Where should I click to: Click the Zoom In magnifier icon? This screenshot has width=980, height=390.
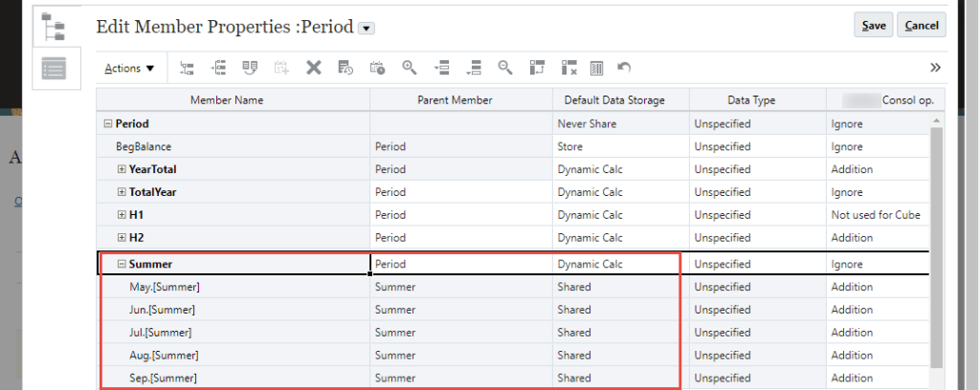pyautogui.click(x=410, y=68)
